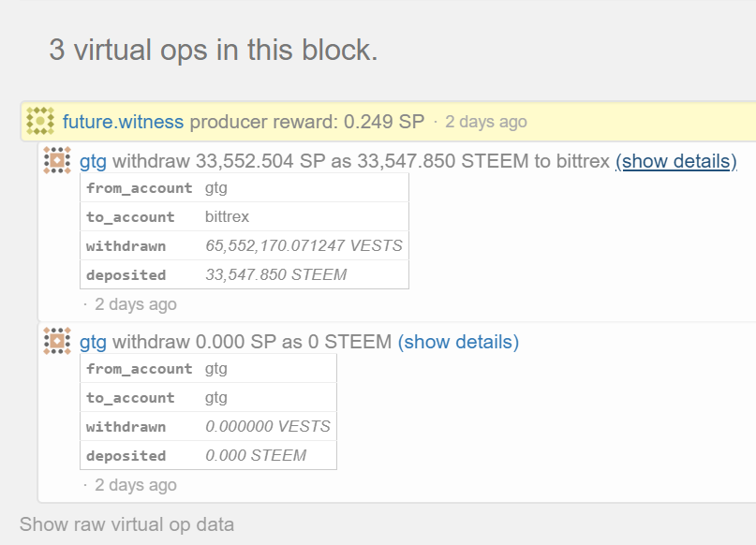This screenshot has height=545, width=756.
Task: Open the future.witness account link
Action: (x=123, y=122)
